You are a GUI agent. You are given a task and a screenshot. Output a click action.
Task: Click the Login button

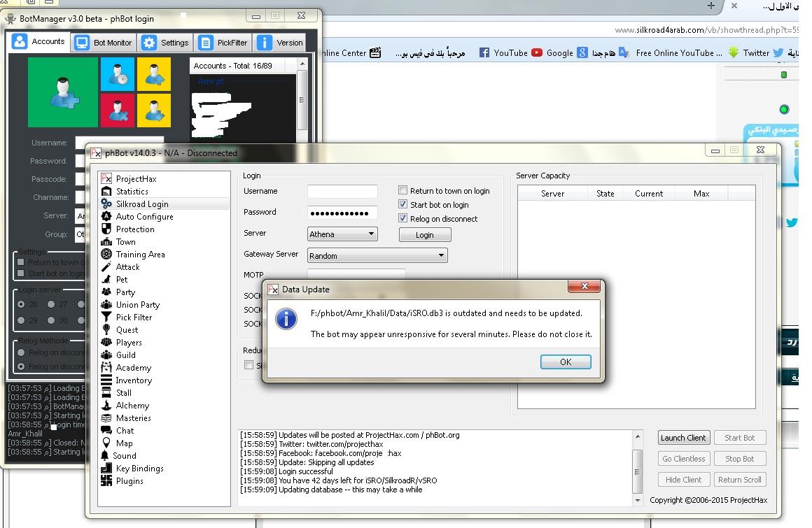(425, 235)
